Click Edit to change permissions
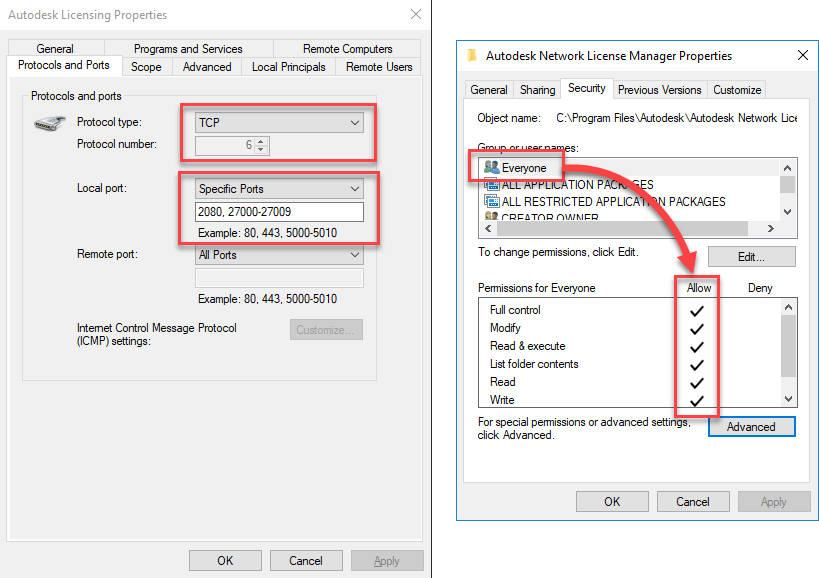 (x=751, y=256)
